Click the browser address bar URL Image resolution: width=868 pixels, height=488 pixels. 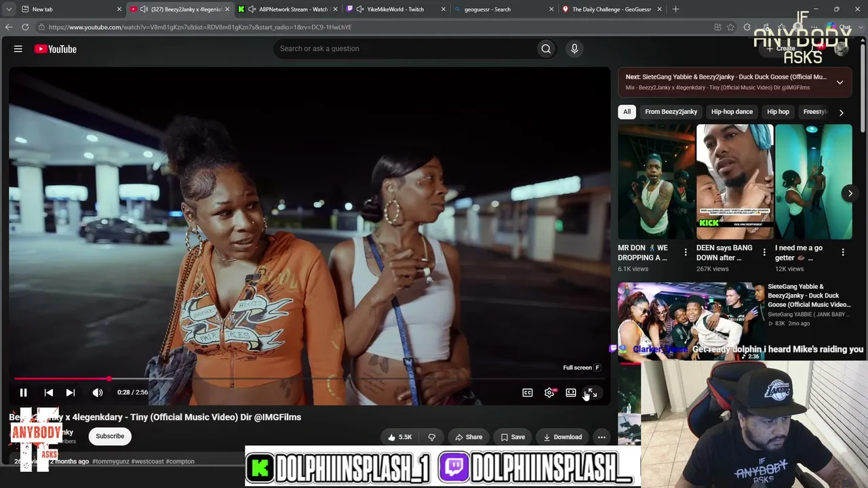click(x=200, y=27)
